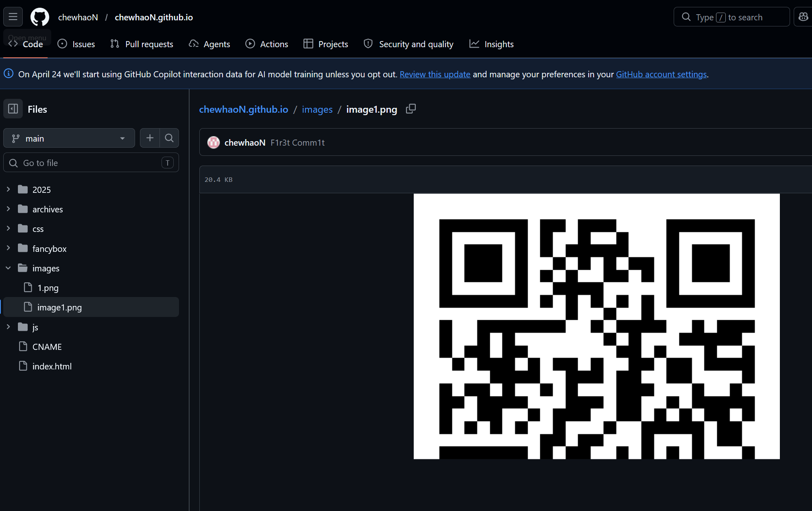Collapse the file tree side panel icon
Screen dimensions: 812x511
pyautogui.click(x=13, y=109)
